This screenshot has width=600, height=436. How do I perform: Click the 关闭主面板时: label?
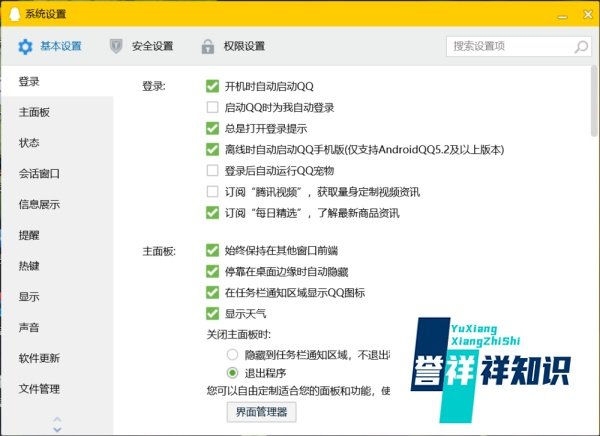(x=239, y=335)
